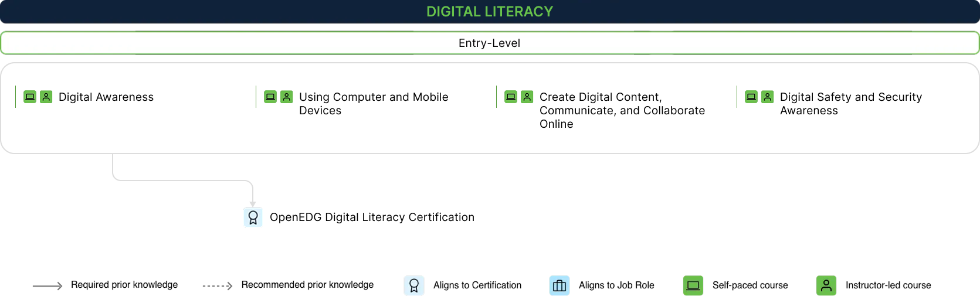The height and width of the screenshot is (296, 980).
Task: Click self-paced icon for Create Digital Content course
Action: point(511,97)
